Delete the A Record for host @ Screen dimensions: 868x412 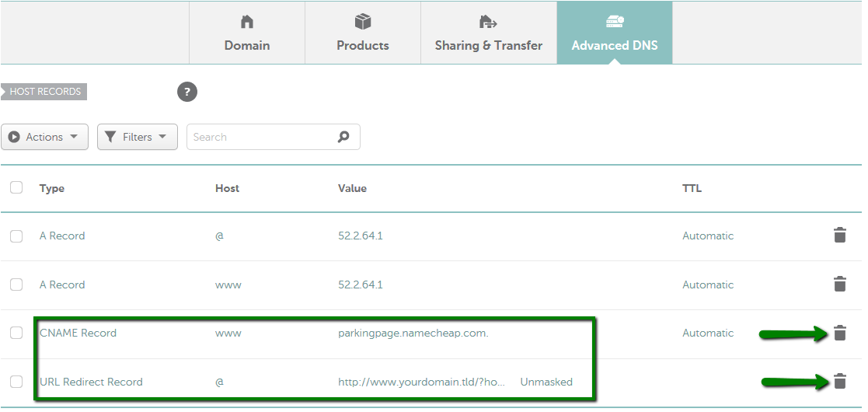(840, 236)
